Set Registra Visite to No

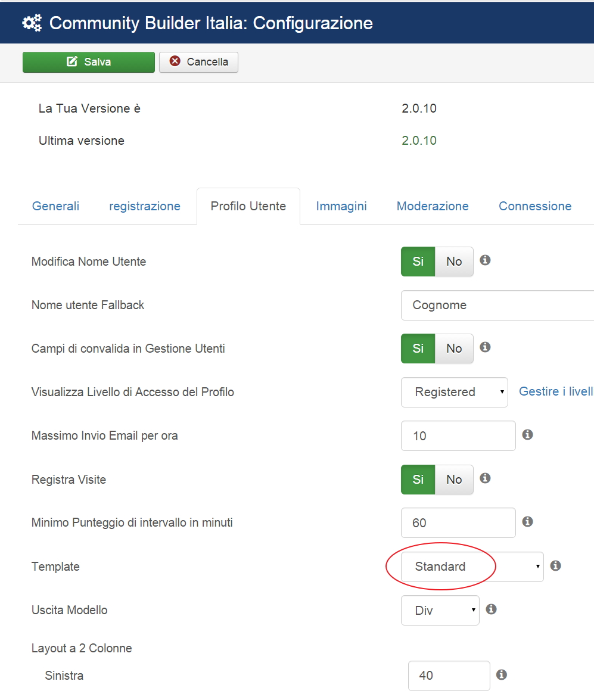454,480
